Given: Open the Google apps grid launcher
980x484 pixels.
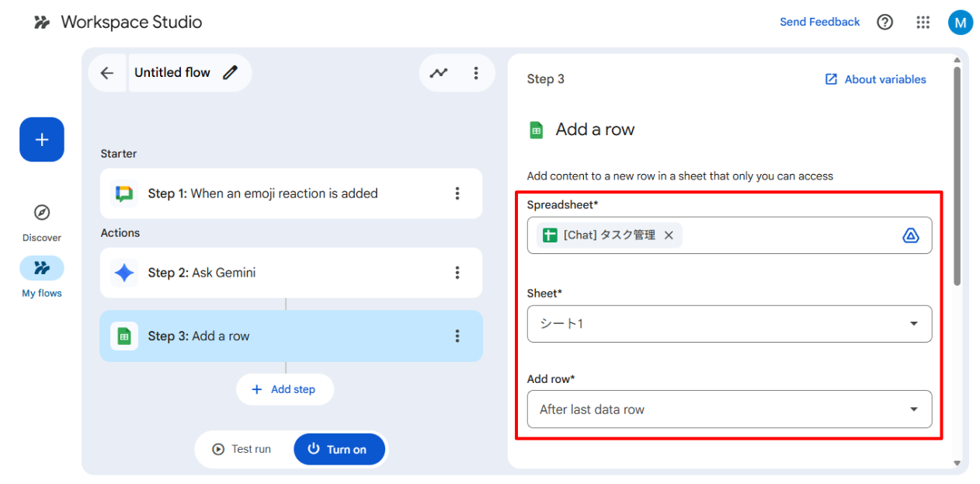Looking at the screenshot, I should 923,23.
